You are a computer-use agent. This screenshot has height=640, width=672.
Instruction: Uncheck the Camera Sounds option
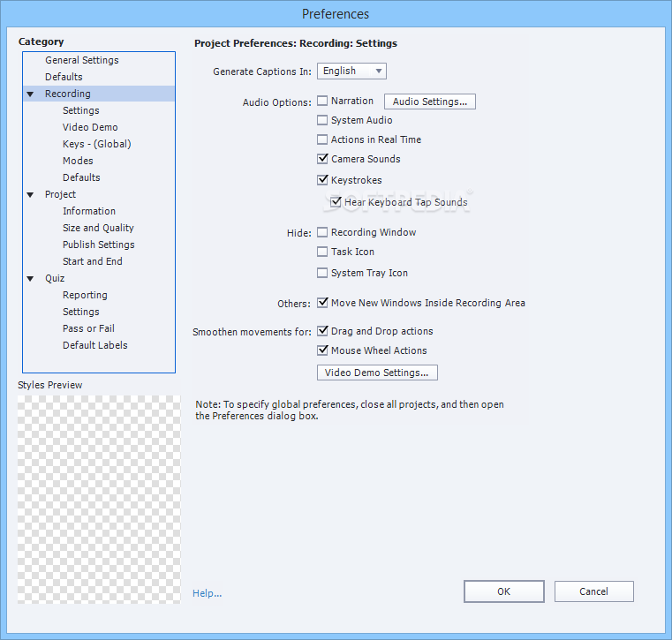[322, 159]
